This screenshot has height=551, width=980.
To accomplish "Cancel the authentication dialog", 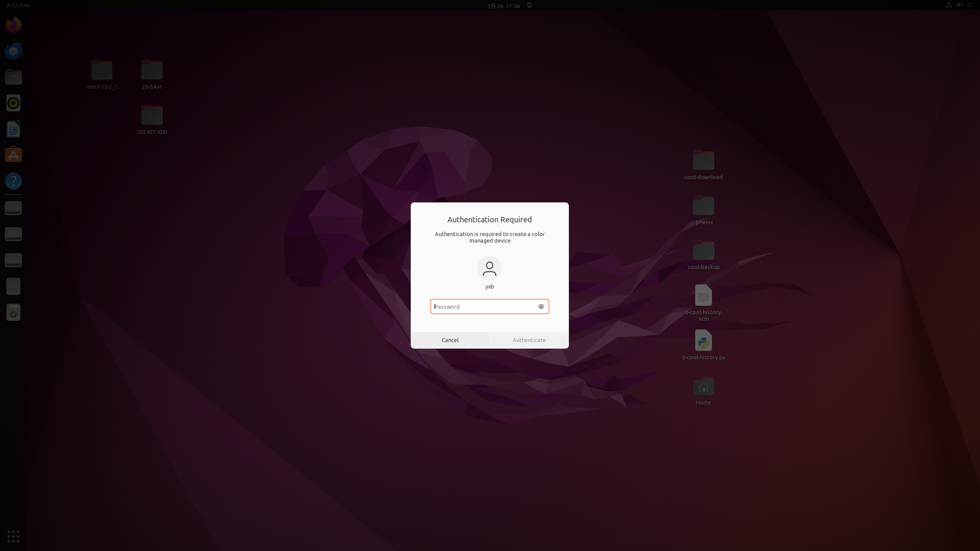I will pos(450,340).
